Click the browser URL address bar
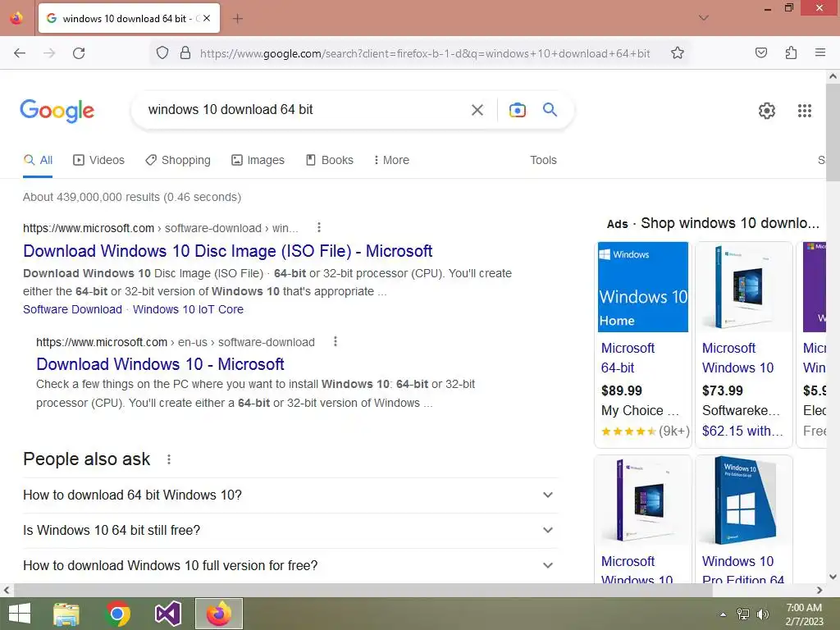 (425, 53)
